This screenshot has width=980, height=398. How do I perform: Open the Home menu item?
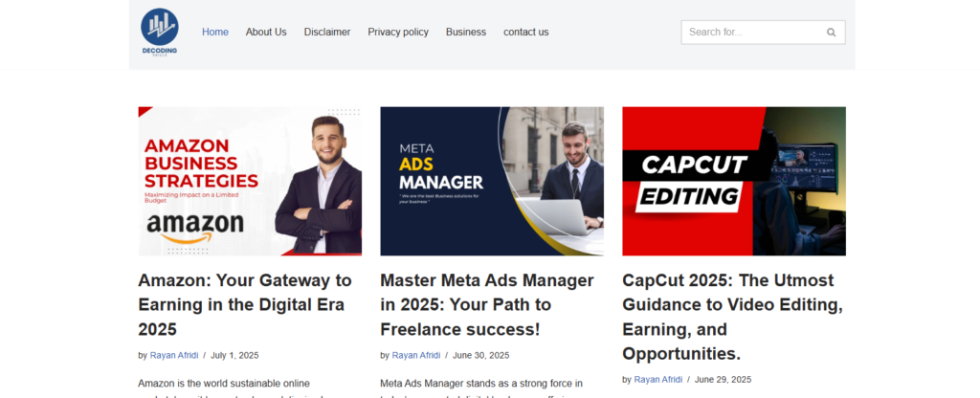215,33
